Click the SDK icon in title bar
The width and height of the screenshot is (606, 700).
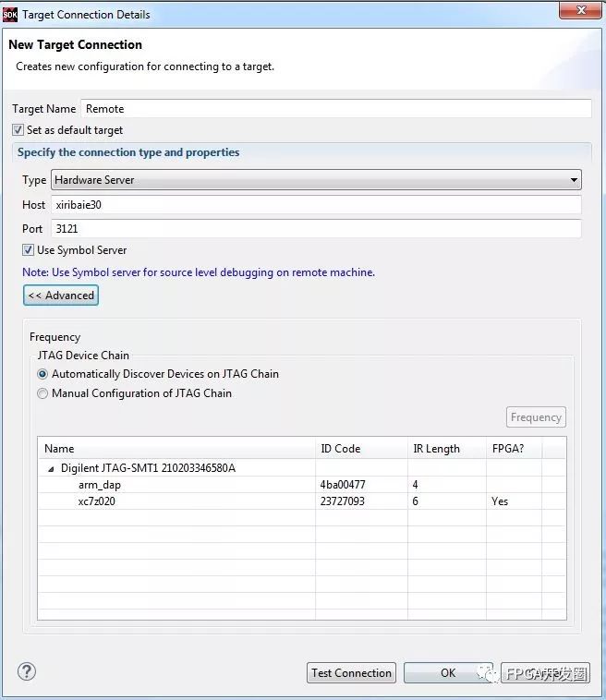point(11,14)
